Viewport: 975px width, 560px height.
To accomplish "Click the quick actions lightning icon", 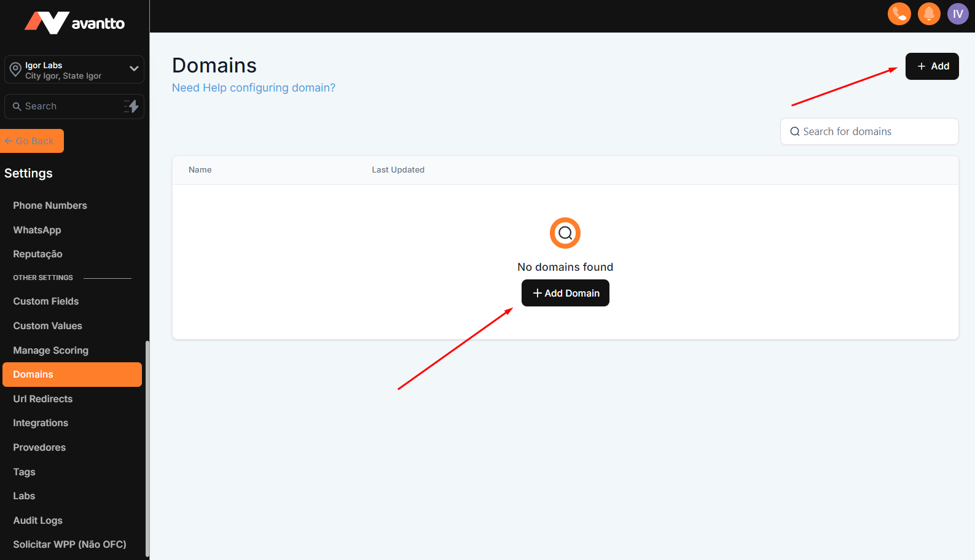I will pos(131,106).
